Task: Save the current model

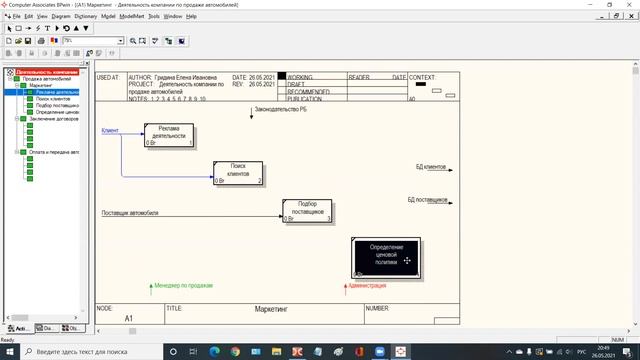Action: [x=28, y=41]
